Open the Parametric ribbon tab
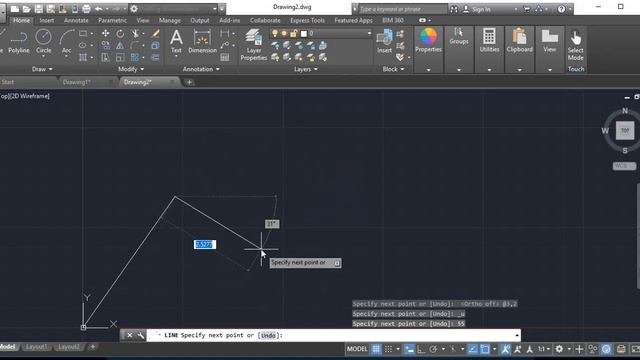This screenshot has height=360, width=640. [x=112, y=20]
